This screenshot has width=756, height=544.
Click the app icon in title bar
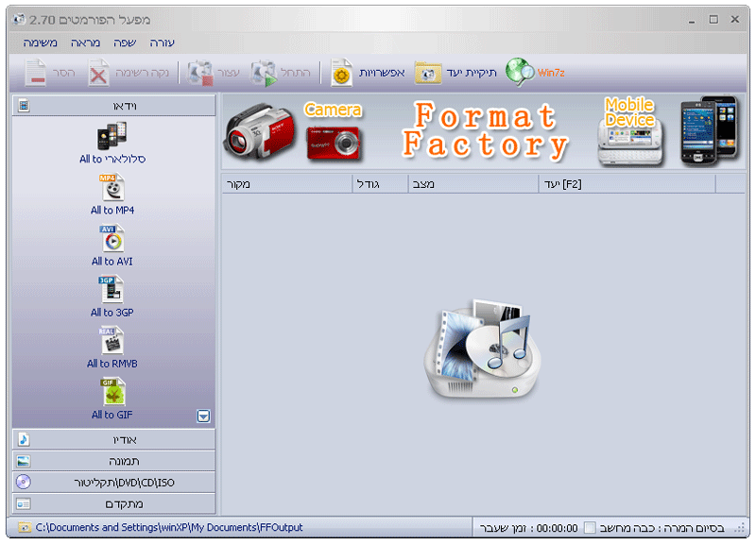[19, 19]
